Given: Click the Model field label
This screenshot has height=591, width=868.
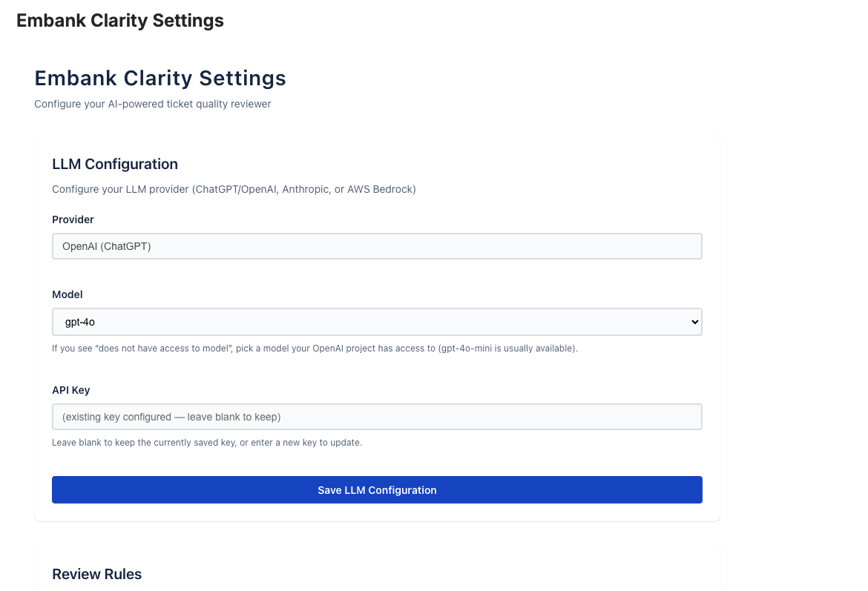Looking at the screenshot, I should point(67,294).
